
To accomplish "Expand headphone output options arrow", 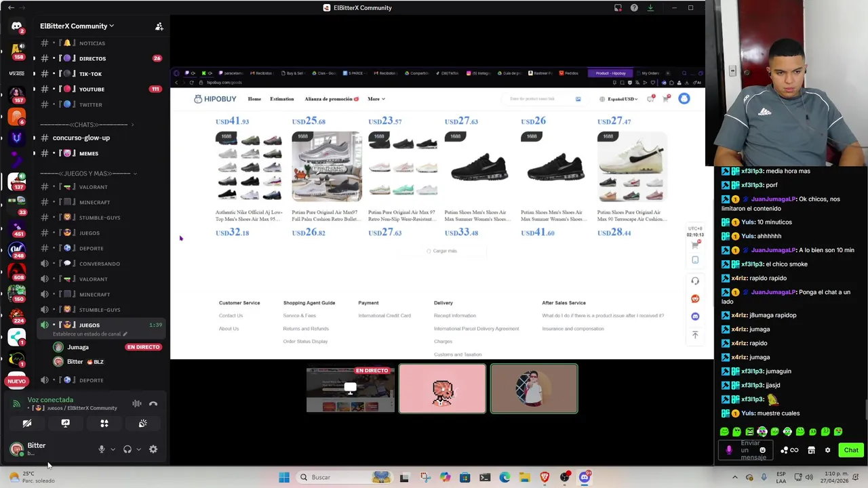I will tap(138, 449).
